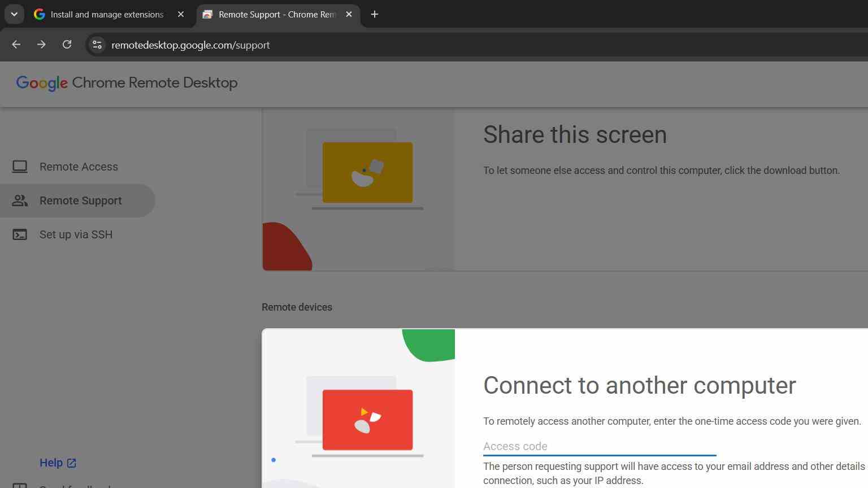Go forward to the next page

point(41,45)
